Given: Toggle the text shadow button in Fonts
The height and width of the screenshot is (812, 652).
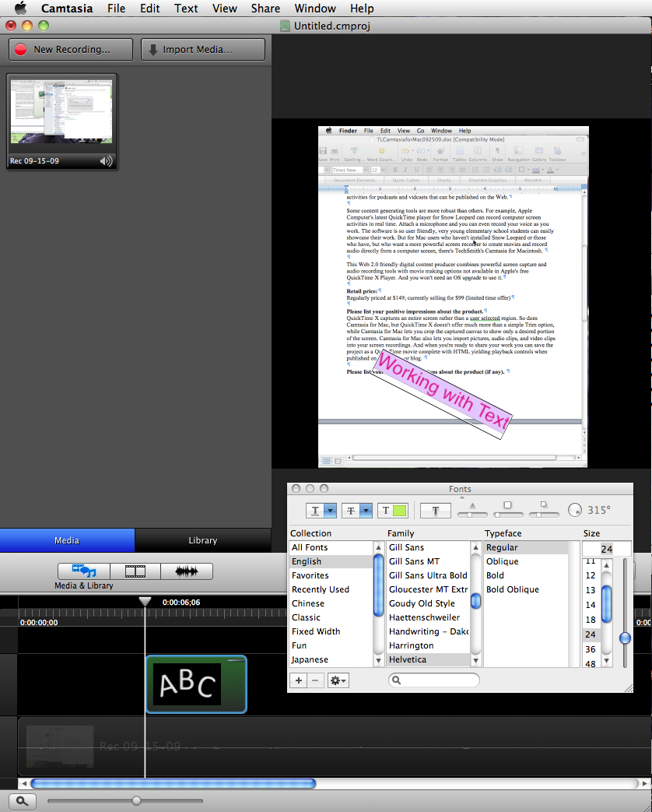Looking at the screenshot, I should [x=435, y=511].
